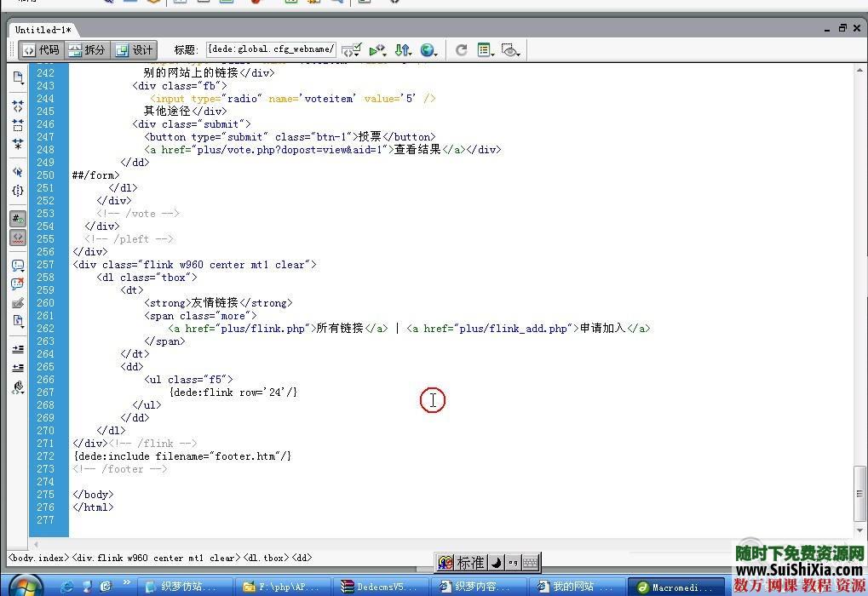Select the <dl.tbox> tag in tag selector
This screenshot has width=868, height=596.
pos(266,558)
